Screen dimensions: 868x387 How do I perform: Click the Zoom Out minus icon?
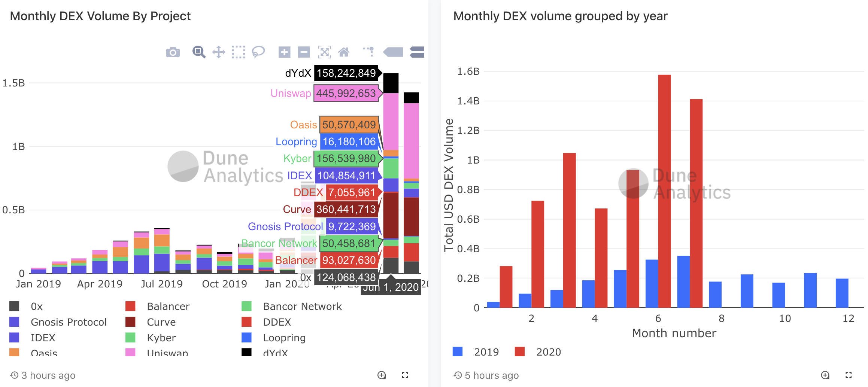(304, 52)
